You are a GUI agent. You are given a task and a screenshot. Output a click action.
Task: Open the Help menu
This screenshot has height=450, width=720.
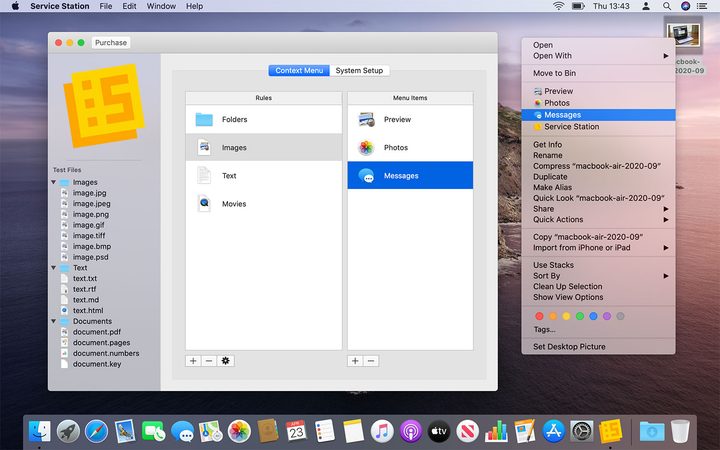pyautogui.click(x=194, y=6)
